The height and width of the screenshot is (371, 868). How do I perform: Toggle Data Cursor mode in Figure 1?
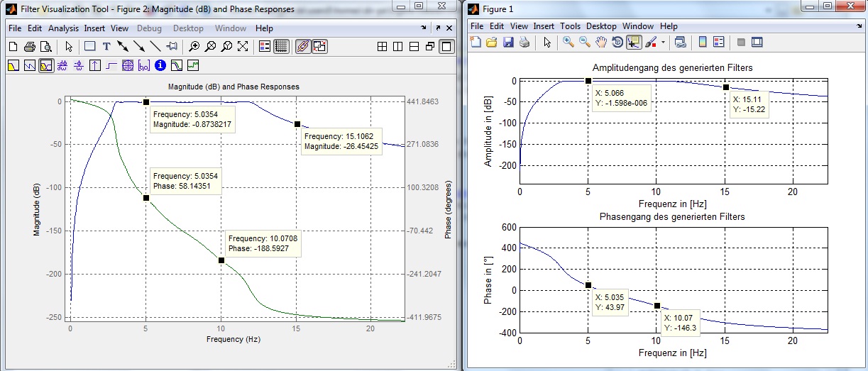tap(634, 43)
